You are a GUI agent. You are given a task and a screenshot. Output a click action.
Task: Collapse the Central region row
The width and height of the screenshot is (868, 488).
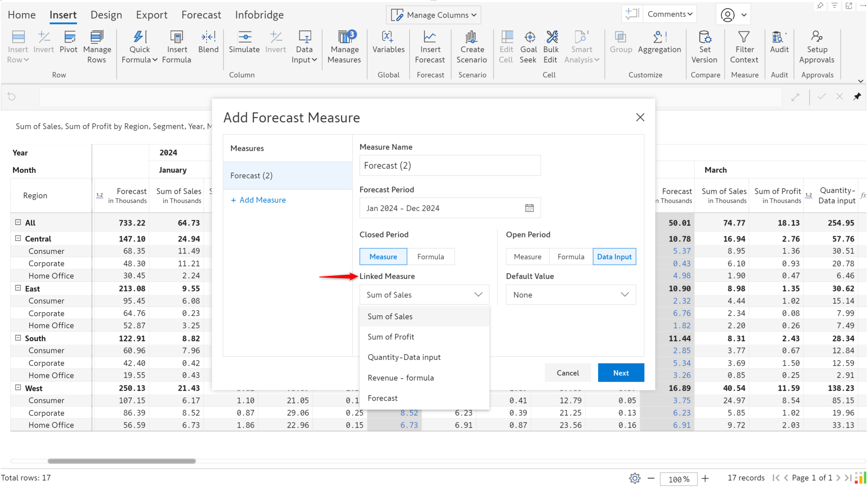[x=18, y=238]
